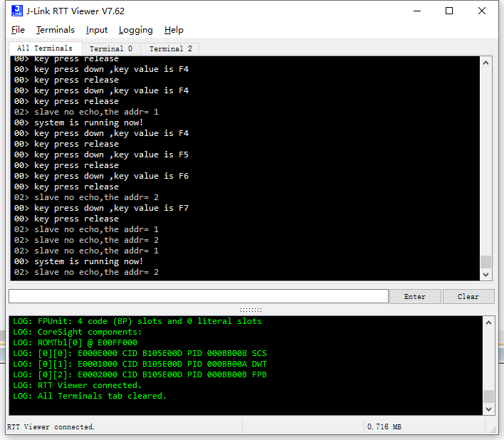This screenshot has height=440, width=504.
Task: Click log line ending with 'DWT'
Action: [x=140, y=364]
